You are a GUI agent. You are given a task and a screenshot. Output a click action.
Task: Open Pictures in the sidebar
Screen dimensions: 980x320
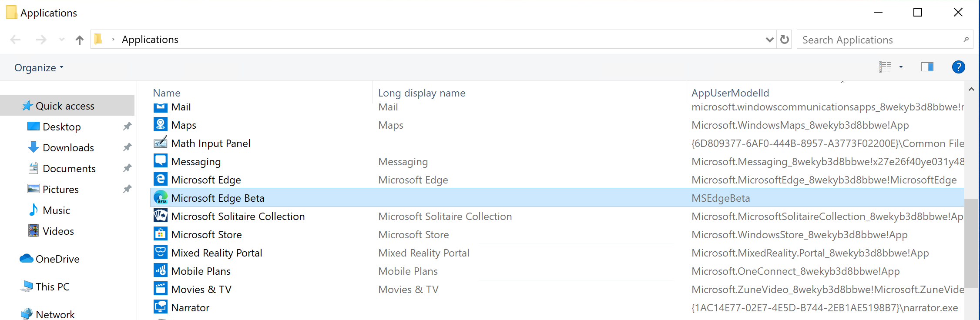point(60,190)
